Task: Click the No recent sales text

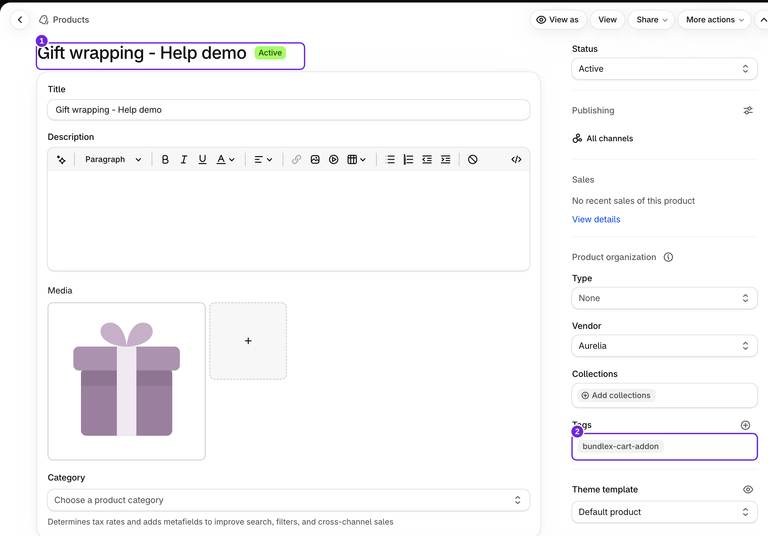Action: pos(633,201)
